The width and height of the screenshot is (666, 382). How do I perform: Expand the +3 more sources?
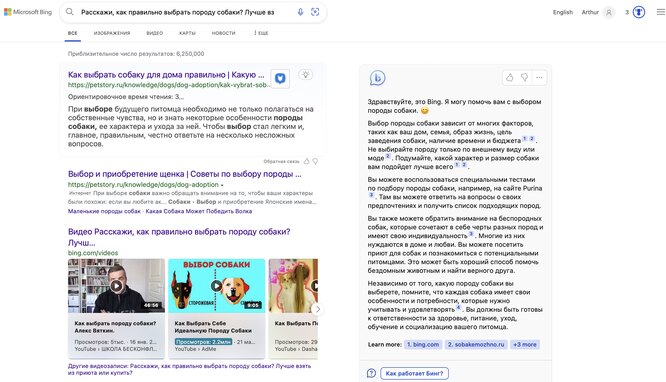(525, 345)
